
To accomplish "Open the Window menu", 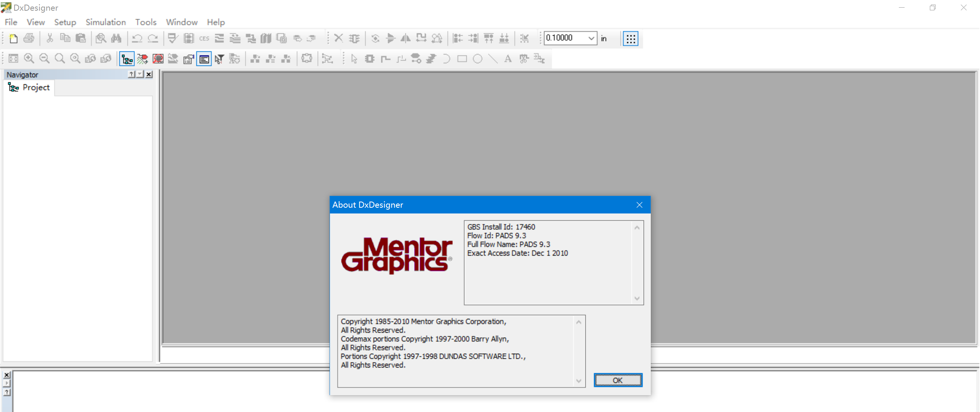I will 182,22.
